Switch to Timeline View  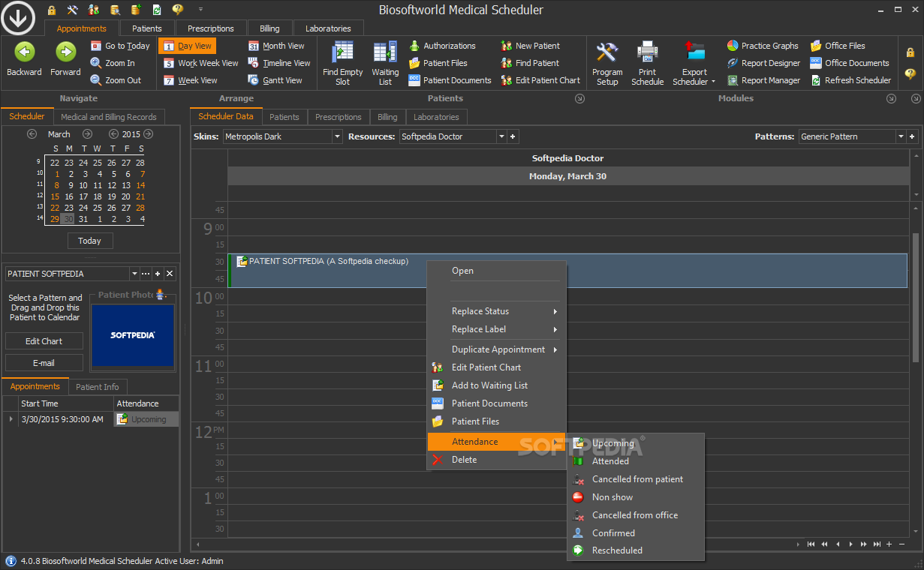tap(279, 63)
